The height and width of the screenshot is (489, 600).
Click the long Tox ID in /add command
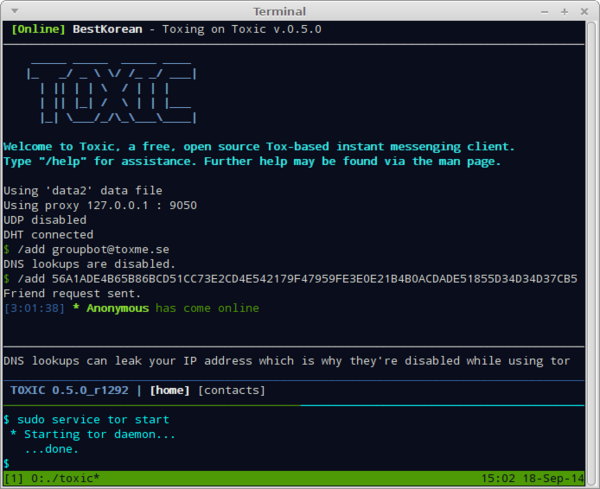(x=315, y=279)
